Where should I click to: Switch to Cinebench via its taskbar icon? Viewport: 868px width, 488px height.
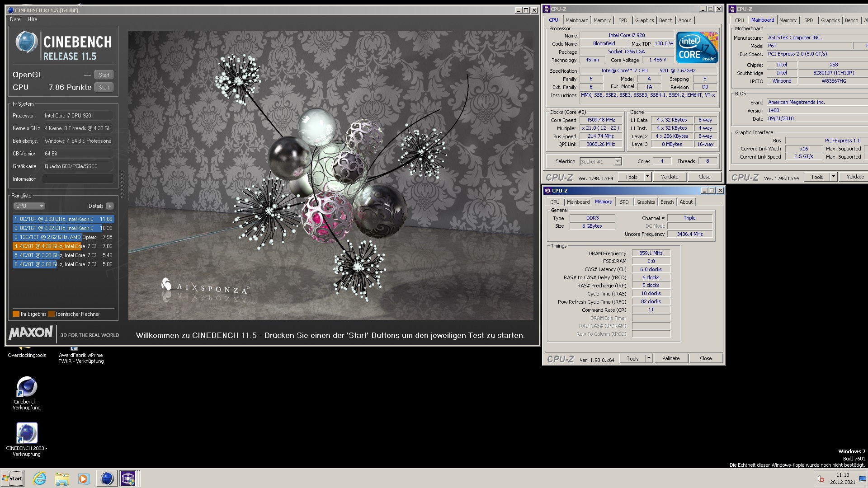[107, 479]
